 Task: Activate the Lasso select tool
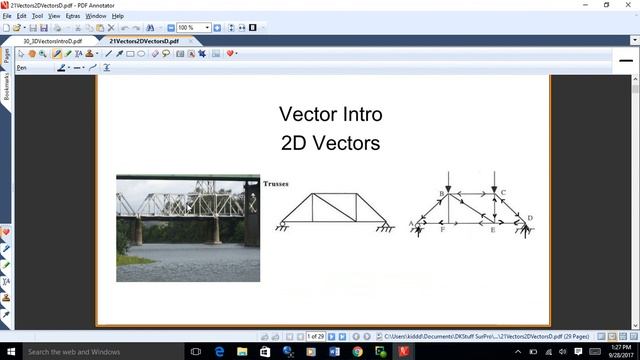pyautogui.click(x=166, y=53)
